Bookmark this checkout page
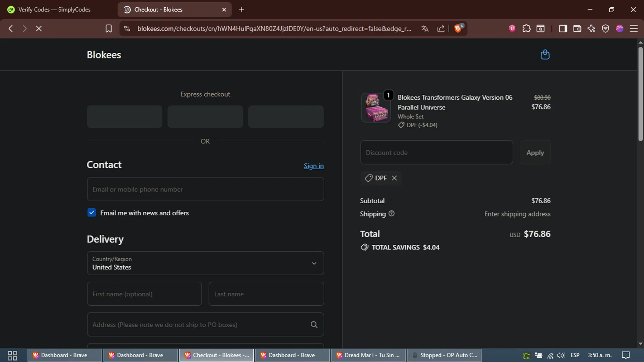This screenshot has height=362, width=644. coord(109,28)
